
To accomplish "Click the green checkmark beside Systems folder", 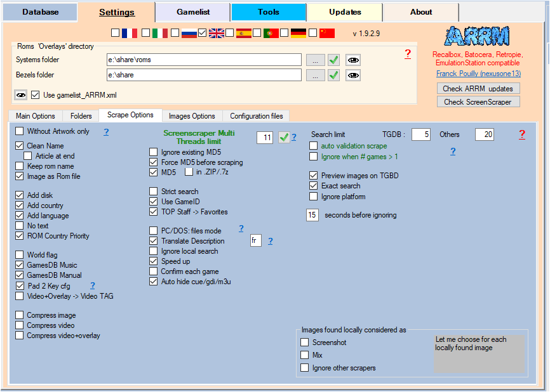I will (x=333, y=60).
